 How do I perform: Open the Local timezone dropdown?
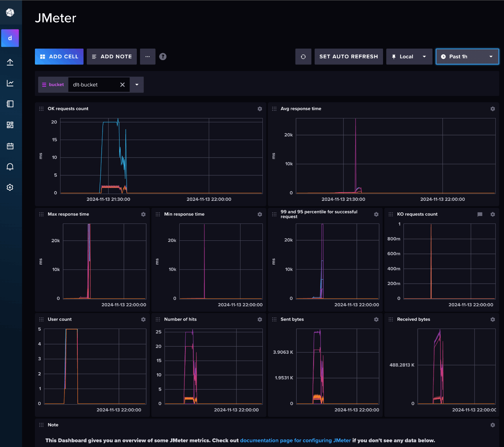409,57
